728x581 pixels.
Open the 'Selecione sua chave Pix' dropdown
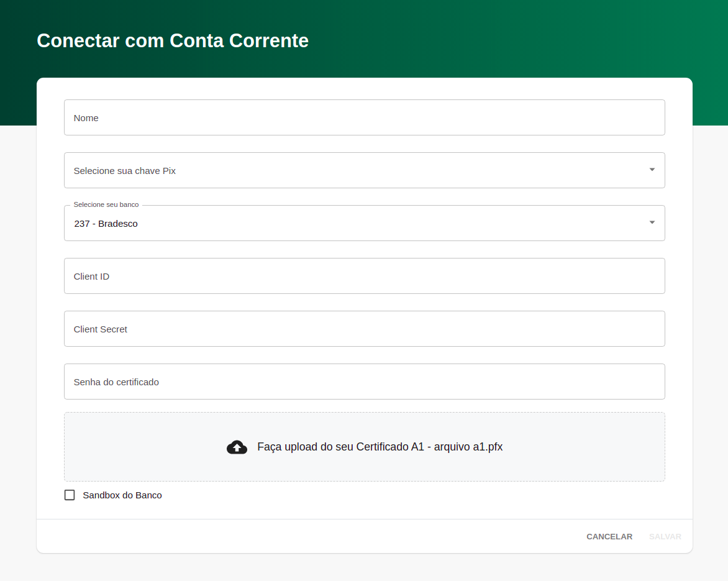pyautogui.click(x=364, y=170)
